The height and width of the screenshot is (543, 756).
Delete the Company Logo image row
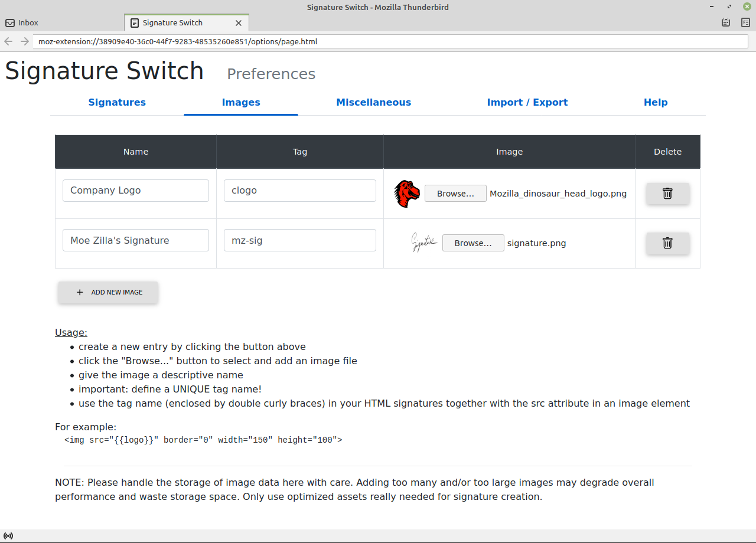(667, 194)
